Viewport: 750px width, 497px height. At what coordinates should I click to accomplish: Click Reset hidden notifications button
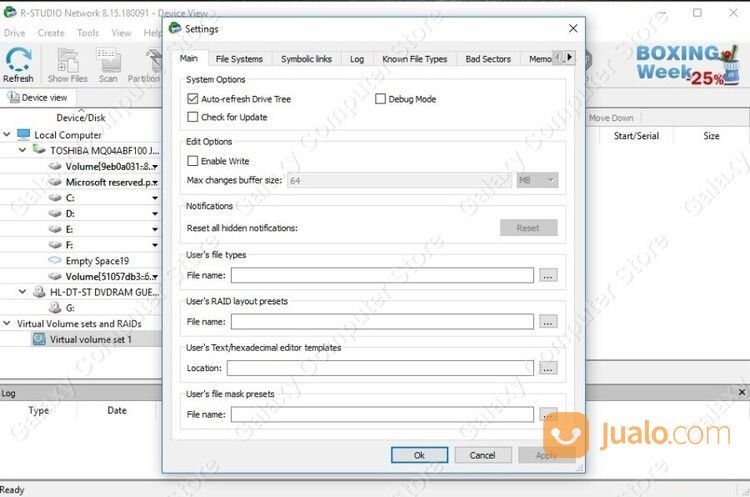529,228
